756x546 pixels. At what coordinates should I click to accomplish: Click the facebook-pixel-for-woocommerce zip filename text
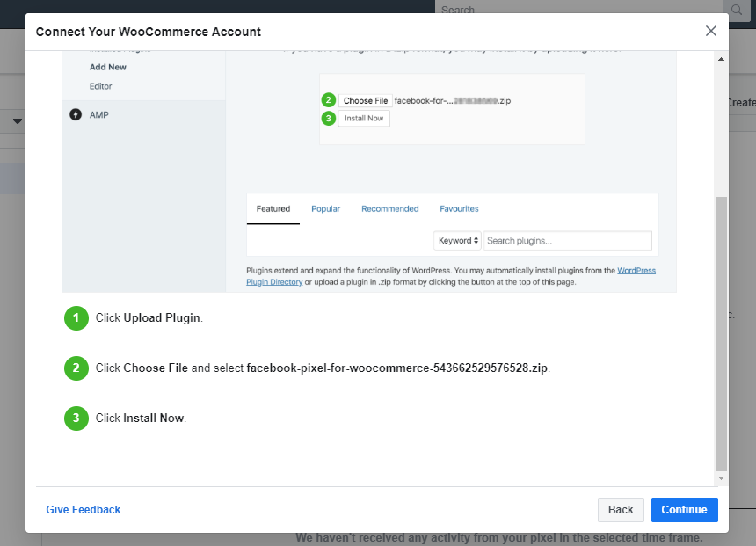coord(397,368)
